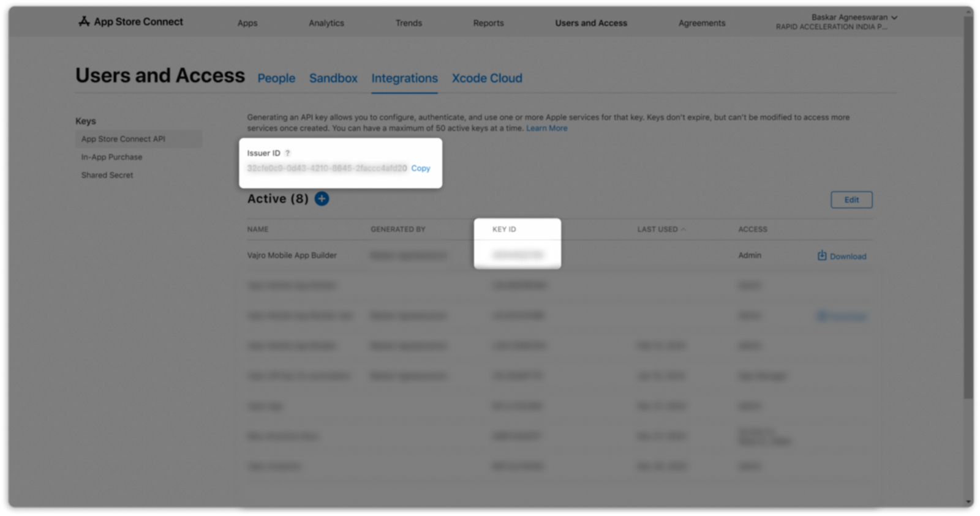This screenshot has height=516, width=980.
Task: Click the App Store Connect logo
Action: tap(130, 22)
